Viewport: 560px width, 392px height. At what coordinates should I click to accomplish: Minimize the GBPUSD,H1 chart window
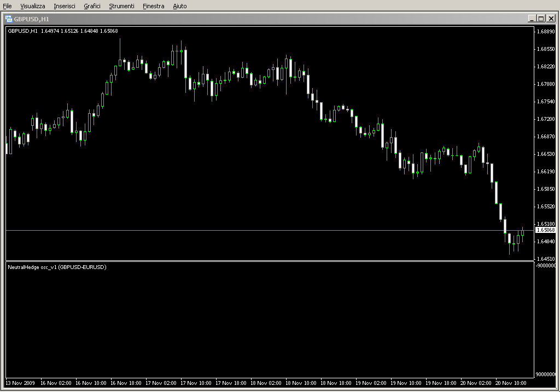click(532, 19)
